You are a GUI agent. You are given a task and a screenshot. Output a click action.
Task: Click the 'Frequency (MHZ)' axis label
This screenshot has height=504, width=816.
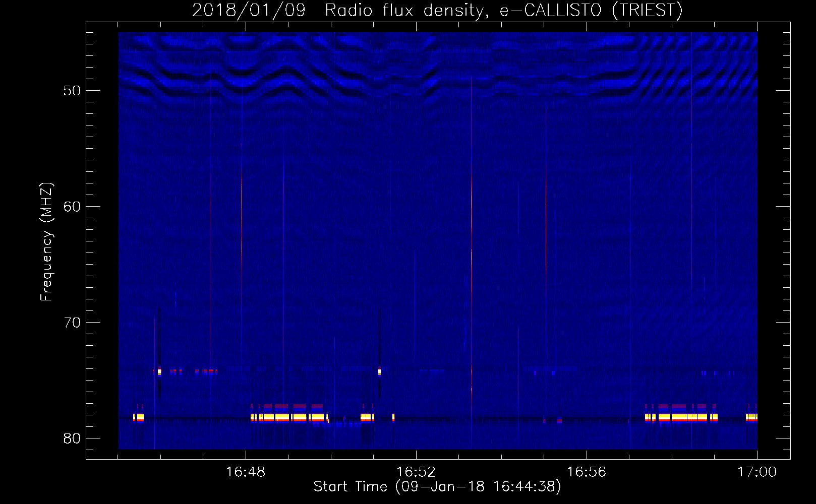point(46,242)
